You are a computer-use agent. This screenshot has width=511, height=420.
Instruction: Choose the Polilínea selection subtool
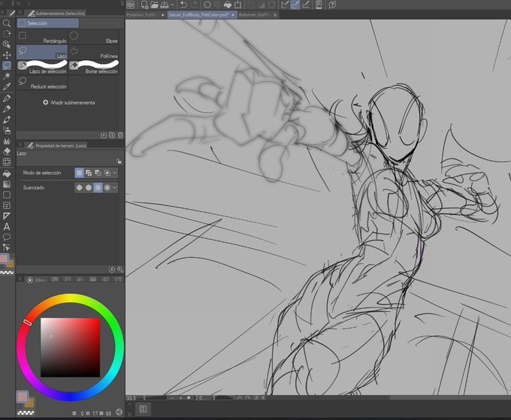94,53
